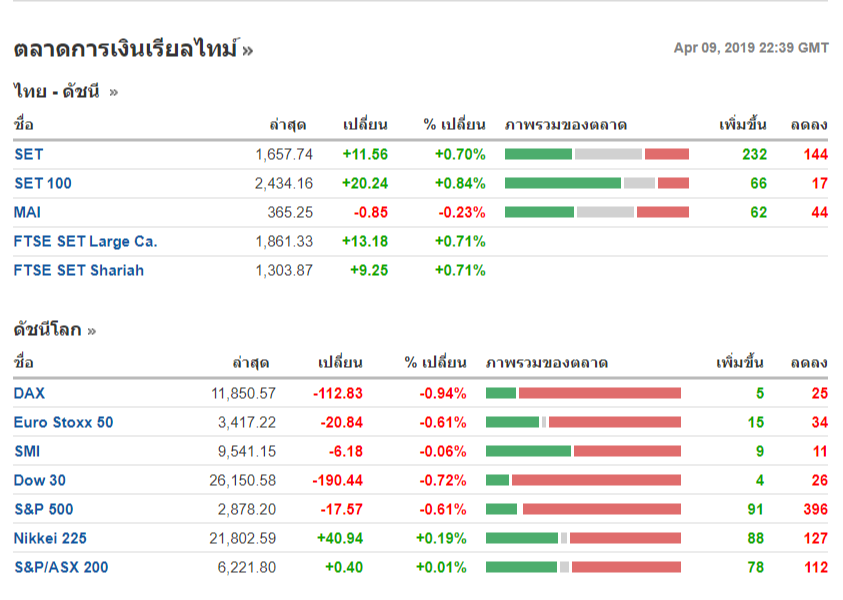Expand the ตลาดการเงินเรียลไทม์ heading arrow
This screenshot has width=843, height=600.
coord(247,49)
